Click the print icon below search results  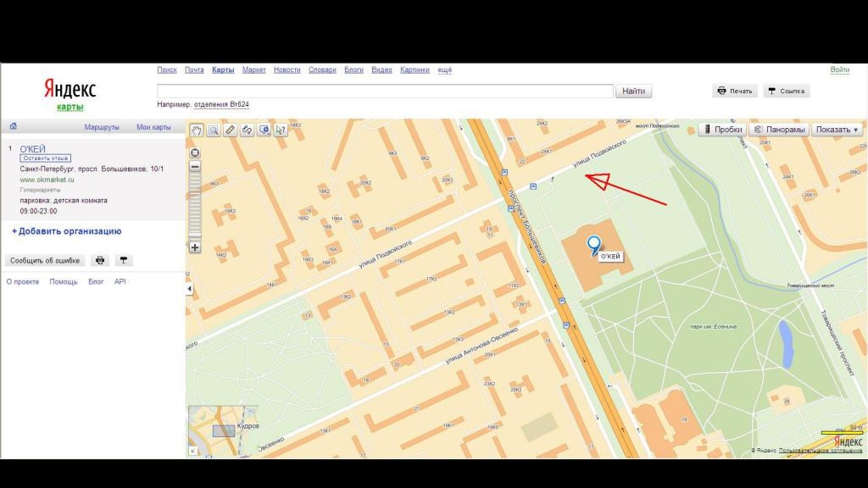(100, 260)
